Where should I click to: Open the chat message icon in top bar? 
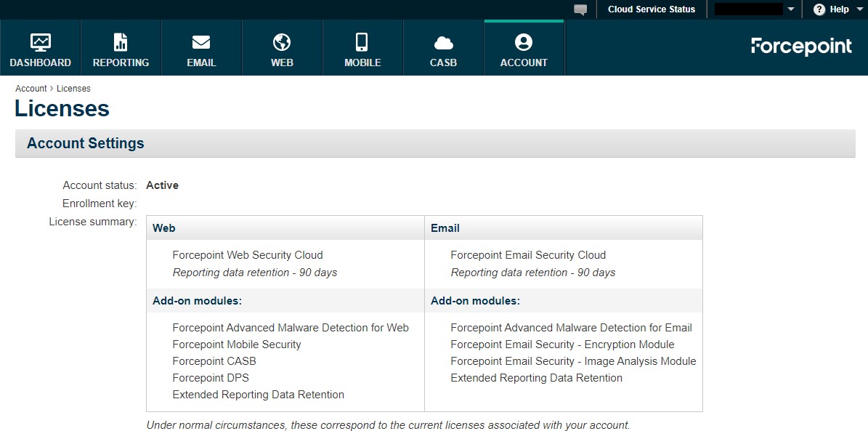(x=580, y=9)
